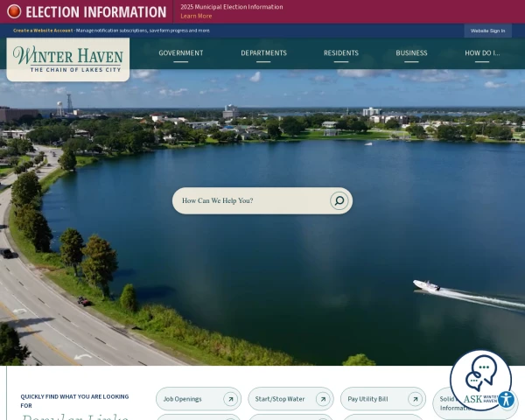Viewport: 525px width, 420px height.
Task: Click the search magnifying glass icon
Action: point(339,201)
